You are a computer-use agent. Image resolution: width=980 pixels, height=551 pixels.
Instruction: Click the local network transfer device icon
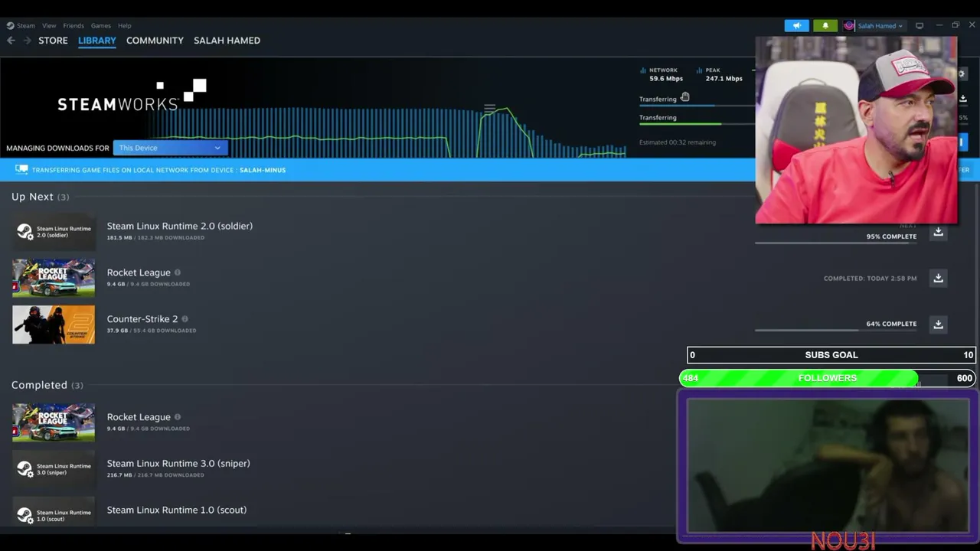[x=21, y=170]
